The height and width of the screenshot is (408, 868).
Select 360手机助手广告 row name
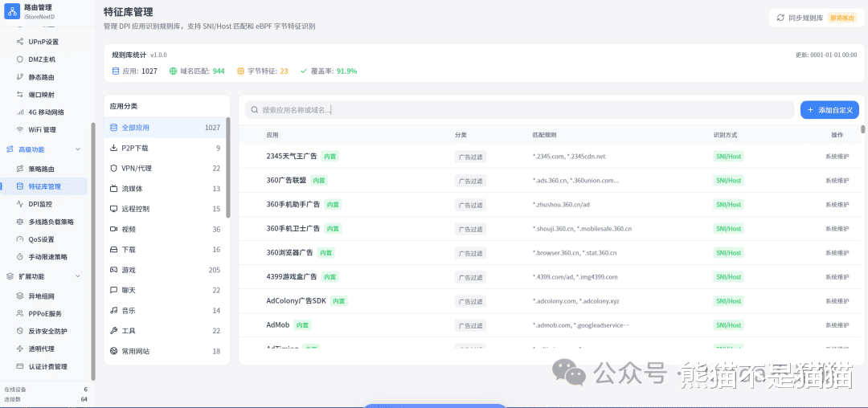[x=293, y=205]
